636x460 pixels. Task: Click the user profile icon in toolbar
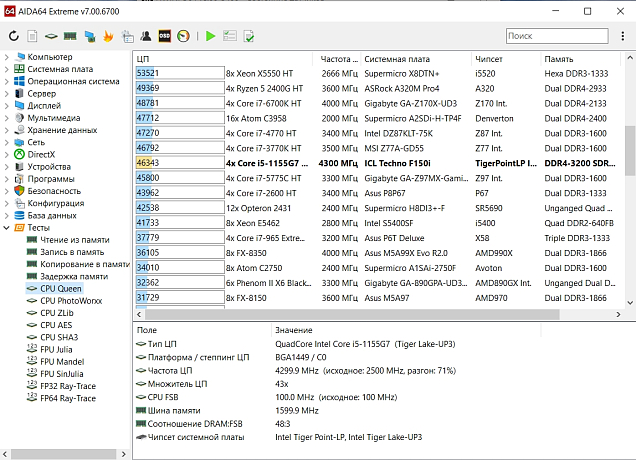point(145,36)
